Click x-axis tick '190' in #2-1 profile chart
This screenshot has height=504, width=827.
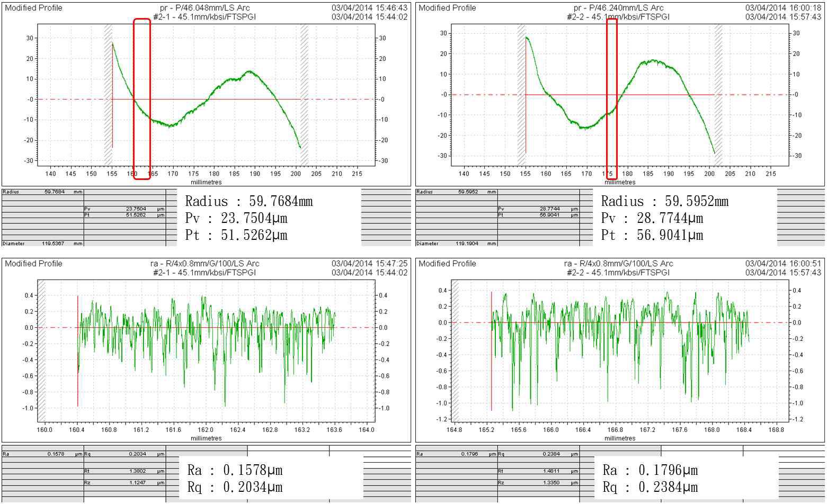pyautogui.click(x=255, y=174)
